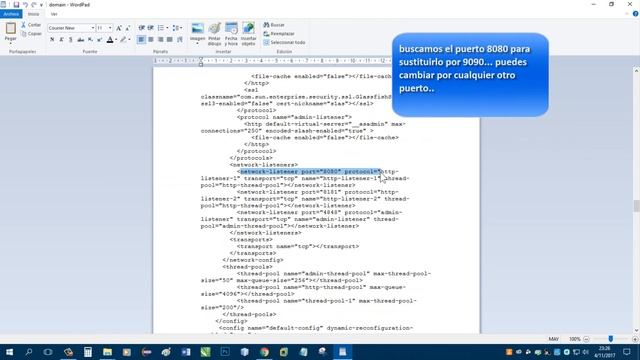Zoom in with plus button
The image size is (640, 360).
click(635, 339)
